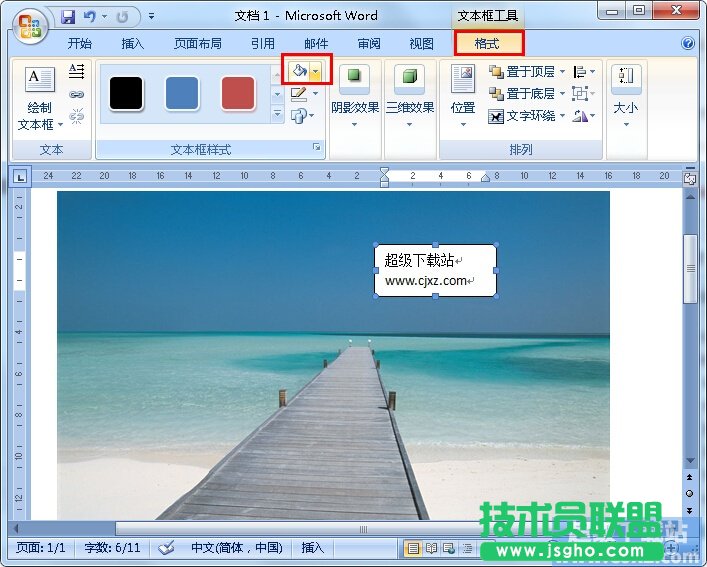Screen dimensions: 707x567
Task: Click the Undo arrow icon
Action: [90, 17]
